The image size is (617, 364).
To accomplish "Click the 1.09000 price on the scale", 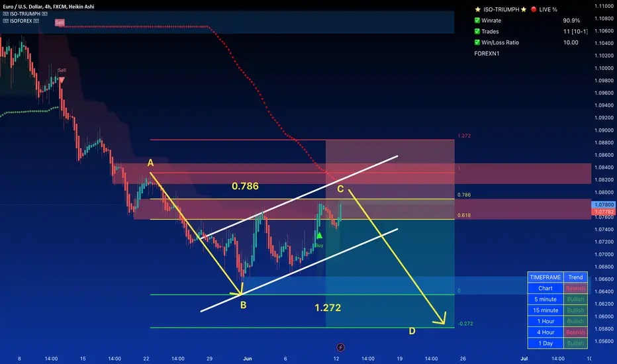I will pyautogui.click(x=604, y=130).
